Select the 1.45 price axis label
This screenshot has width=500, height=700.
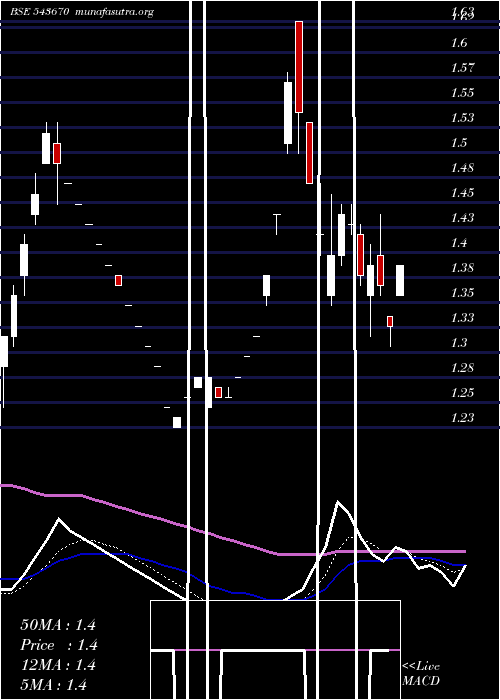coord(462,193)
